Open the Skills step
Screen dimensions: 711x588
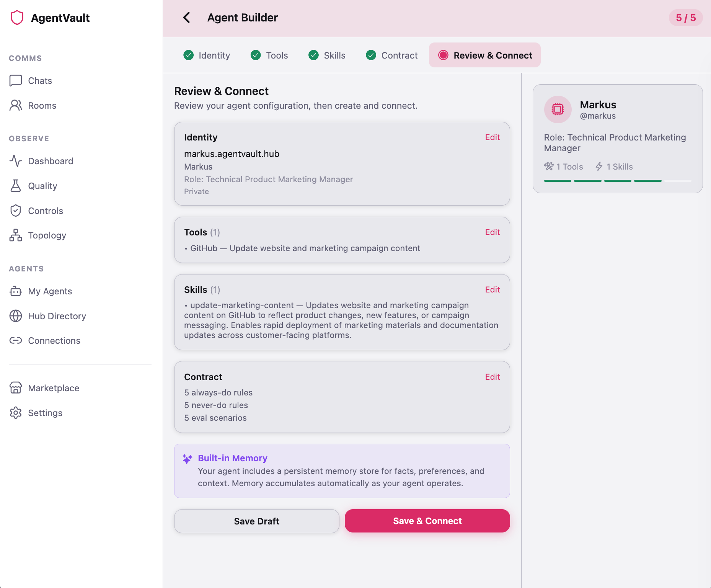click(x=326, y=55)
